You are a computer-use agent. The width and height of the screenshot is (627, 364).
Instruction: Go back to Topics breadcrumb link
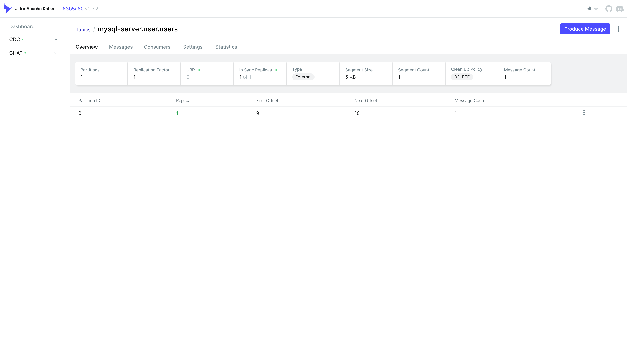(x=83, y=30)
